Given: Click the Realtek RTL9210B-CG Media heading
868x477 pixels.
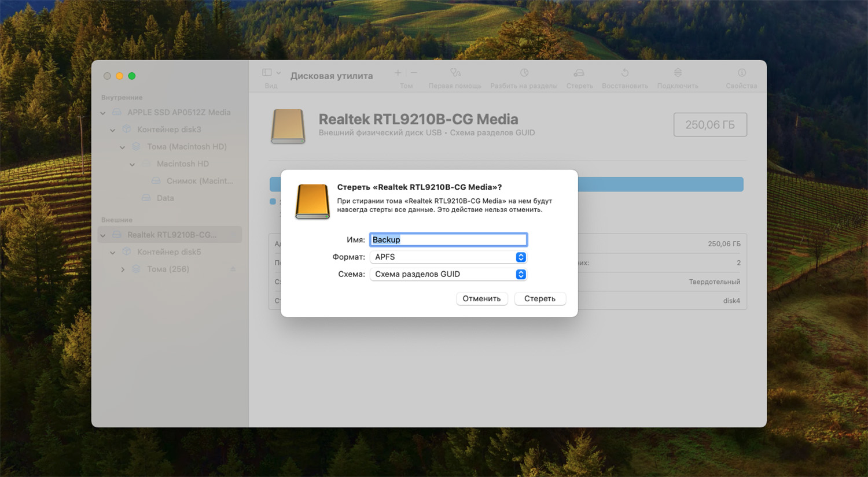Looking at the screenshot, I should click(418, 119).
